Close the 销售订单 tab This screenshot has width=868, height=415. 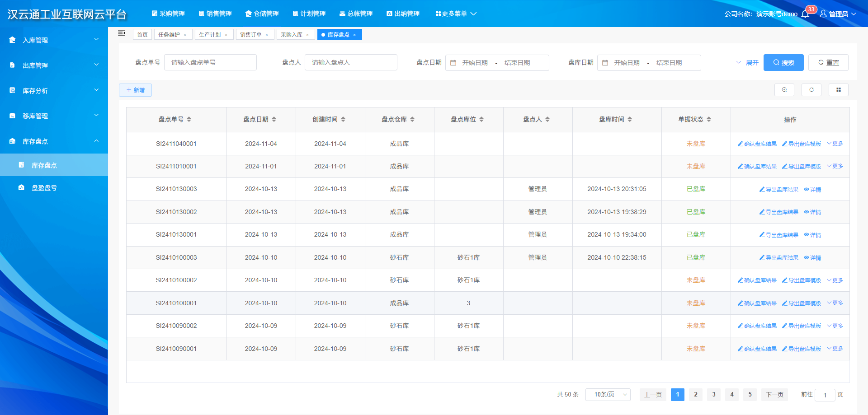[x=267, y=35]
